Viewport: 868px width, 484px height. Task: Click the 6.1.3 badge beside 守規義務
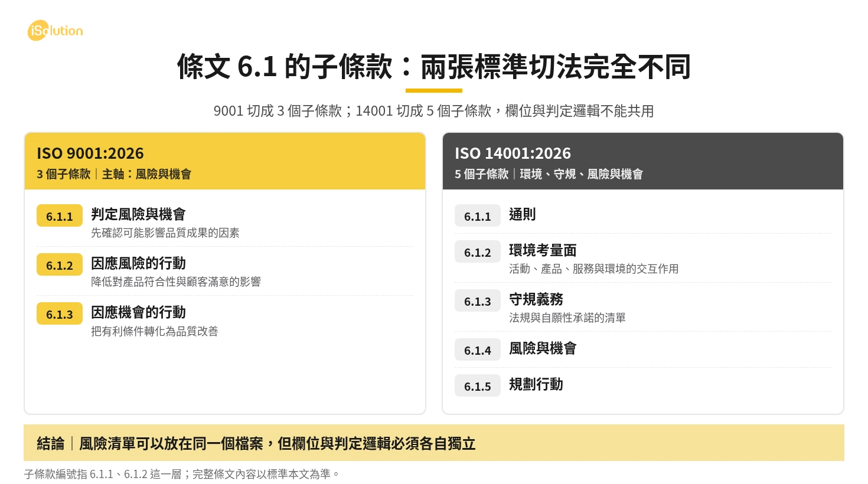tap(478, 301)
